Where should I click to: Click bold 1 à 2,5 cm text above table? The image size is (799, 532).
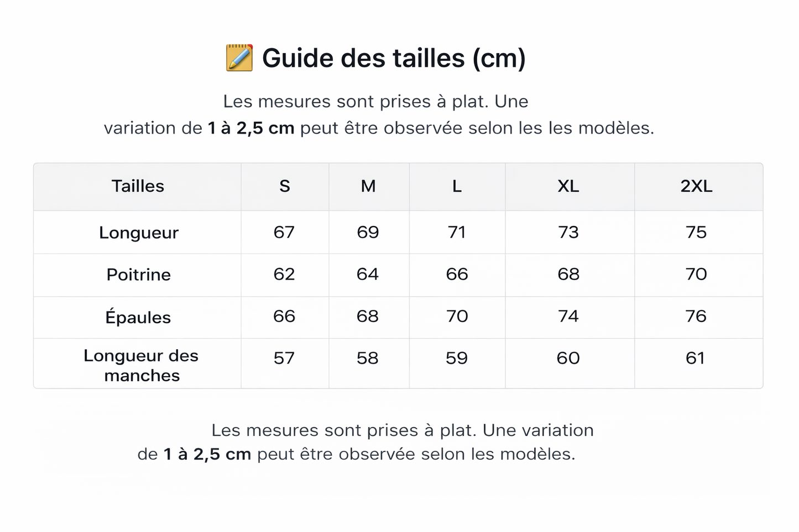(x=251, y=128)
